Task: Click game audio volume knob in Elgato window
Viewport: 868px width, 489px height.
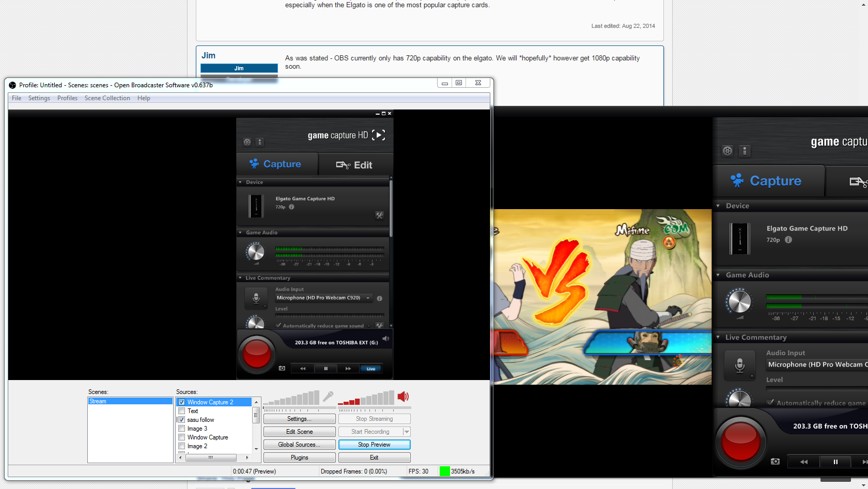Action: click(x=739, y=302)
